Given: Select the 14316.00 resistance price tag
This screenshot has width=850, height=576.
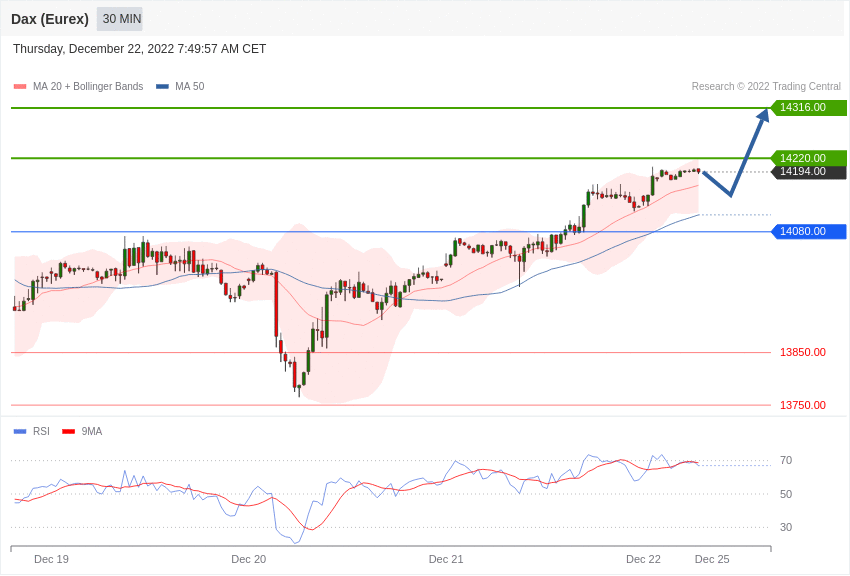Looking at the screenshot, I should [809, 107].
